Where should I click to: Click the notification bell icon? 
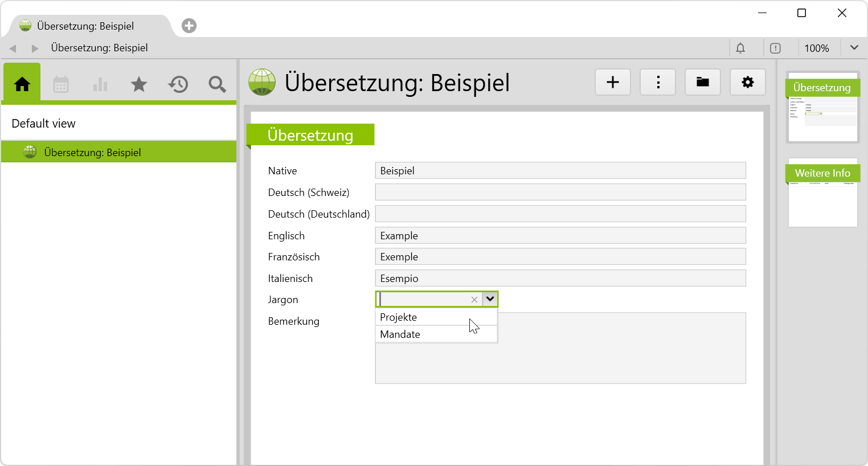[740, 48]
